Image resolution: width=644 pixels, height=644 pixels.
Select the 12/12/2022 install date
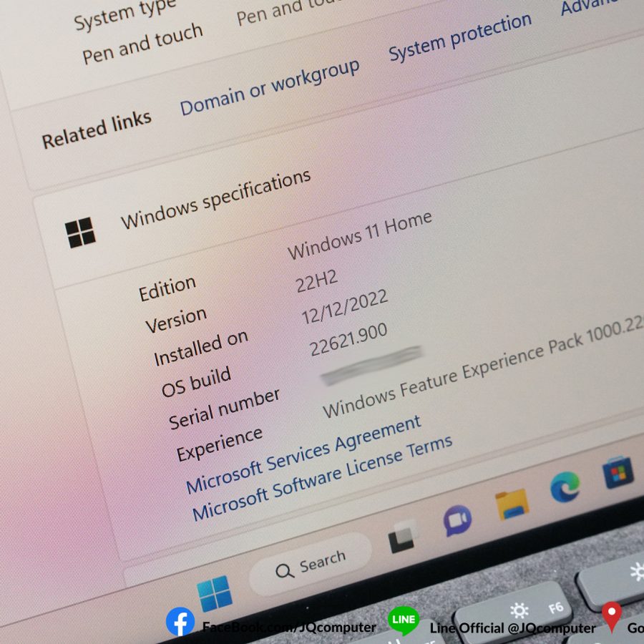point(345,306)
